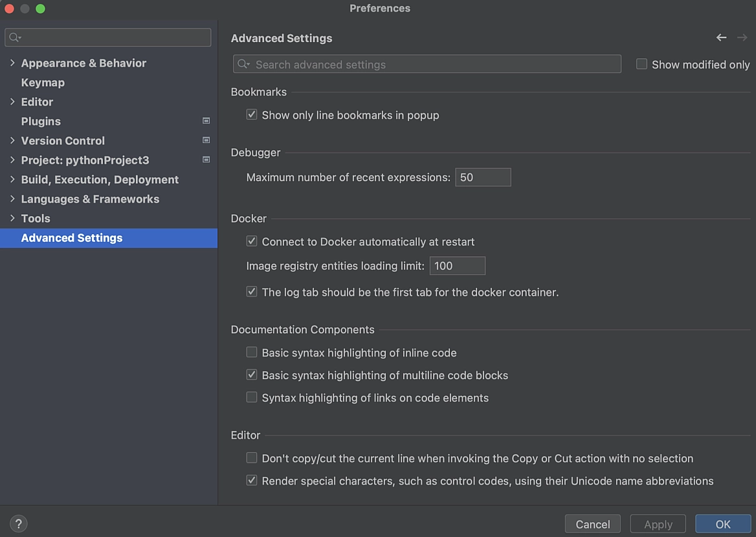This screenshot has width=756, height=537.
Task: Toggle the log tab first for docker container
Action: pyautogui.click(x=252, y=292)
